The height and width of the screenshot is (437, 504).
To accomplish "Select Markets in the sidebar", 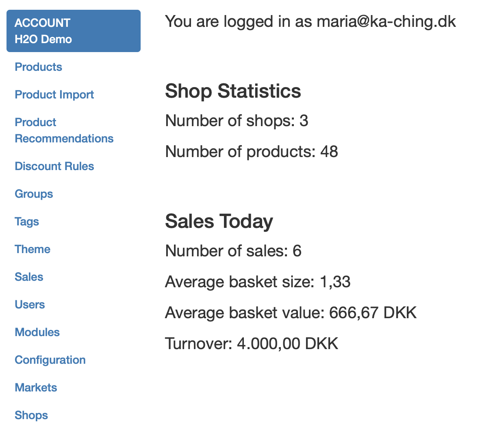I will 36,387.
